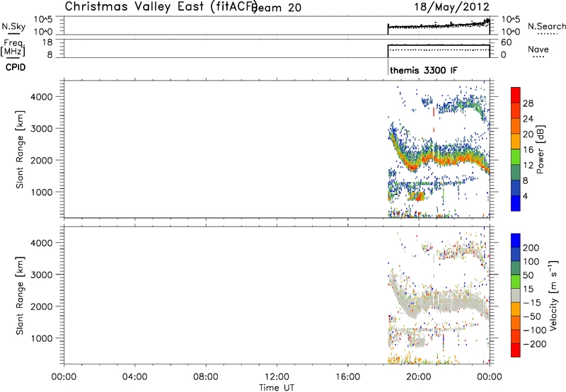Click the '200' tick on the Velocity scale
This screenshot has width=566, height=392.
coord(531,248)
